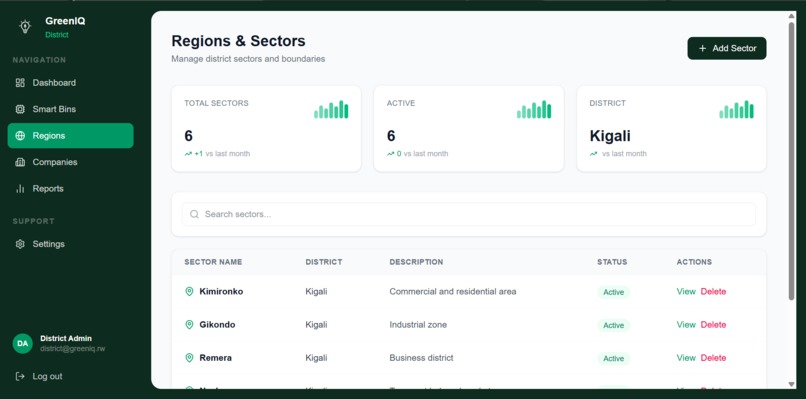Click the Kigali value in District card
The image size is (806, 399).
click(610, 136)
